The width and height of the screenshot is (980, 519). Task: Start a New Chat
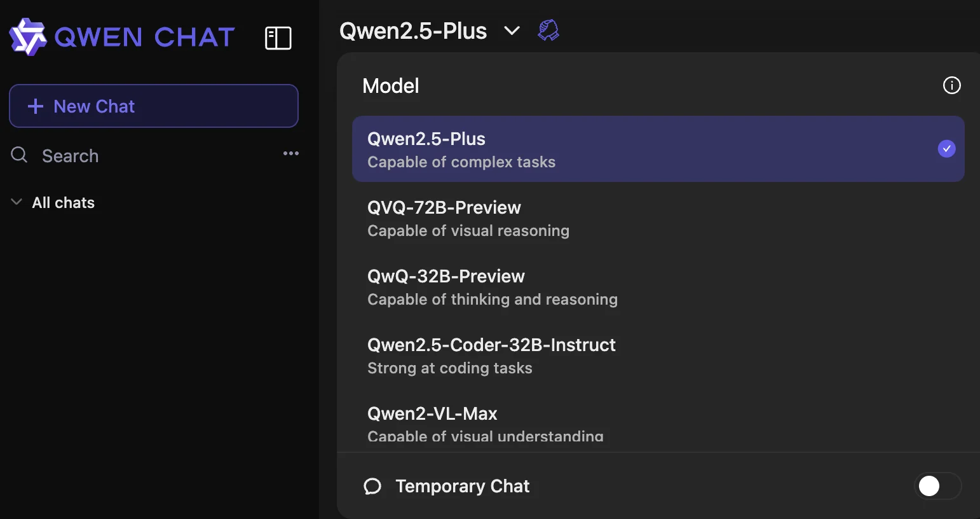point(153,106)
